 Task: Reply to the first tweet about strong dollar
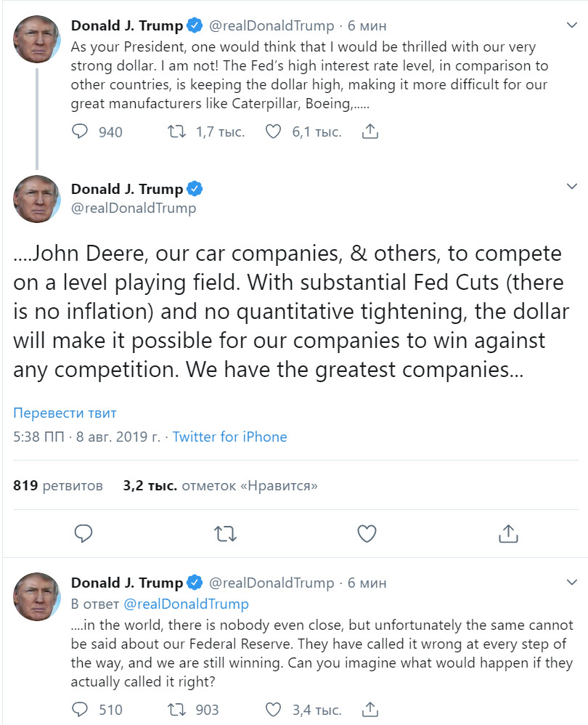(81, 131)
